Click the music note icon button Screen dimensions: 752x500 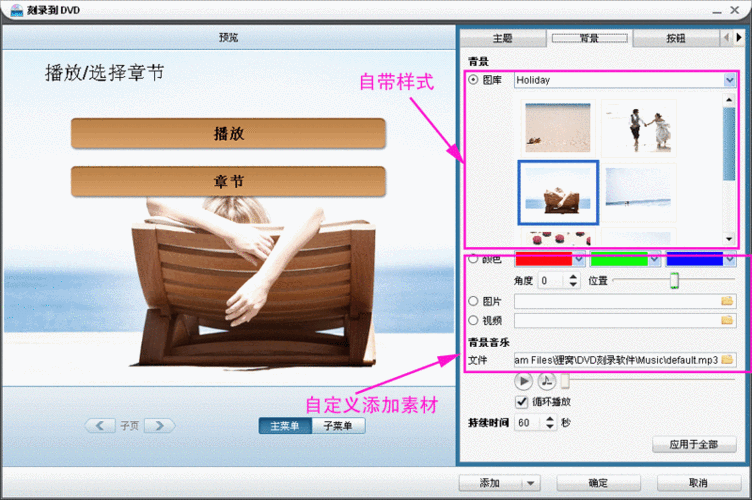pos(546,382)
